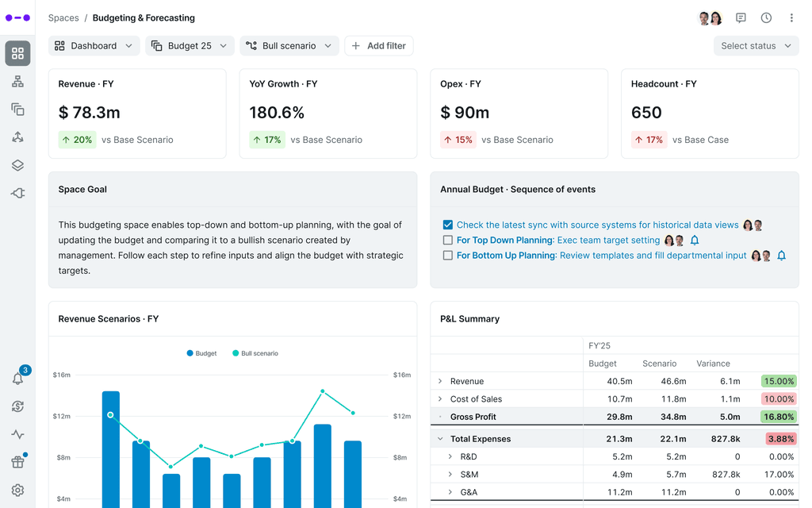Check the Bottom Up Planning checkbox
Screen dimensions: 812x508
click(447, 255)
